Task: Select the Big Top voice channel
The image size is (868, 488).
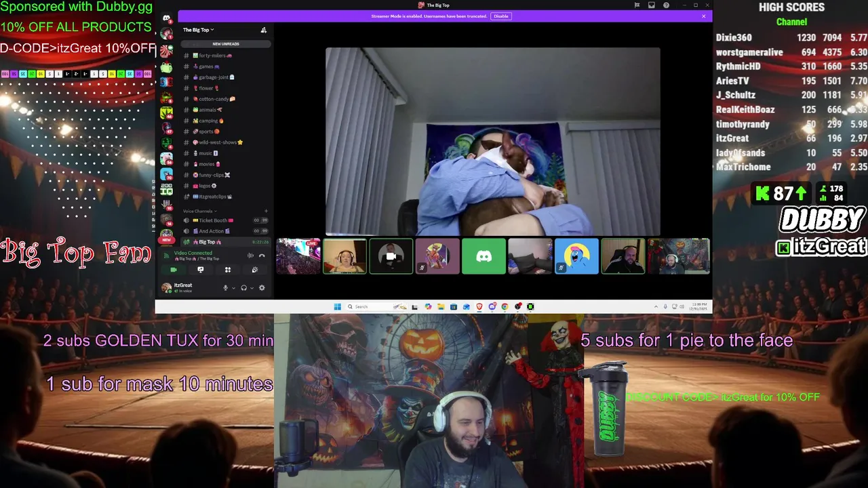Action: coord(226,242)
